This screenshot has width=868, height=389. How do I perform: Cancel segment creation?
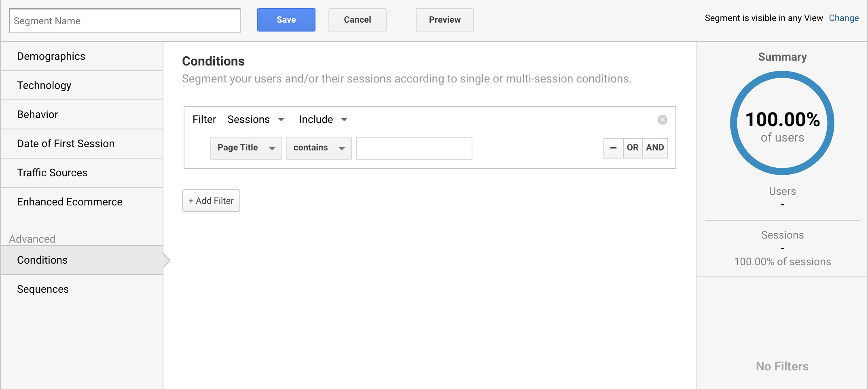click(357, 19)
